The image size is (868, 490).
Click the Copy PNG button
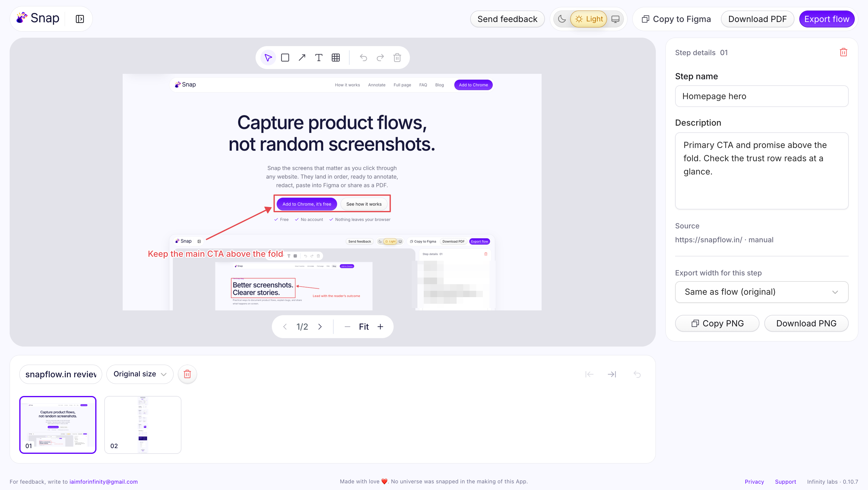pyautogui.click(x=717, y=323)
